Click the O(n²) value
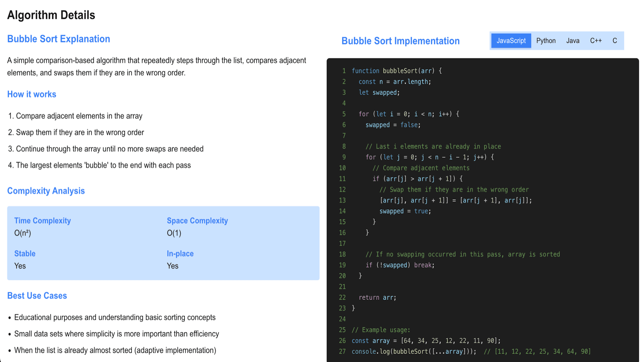The width and height of the screenshot is (644, 362). tap(22, 233)
